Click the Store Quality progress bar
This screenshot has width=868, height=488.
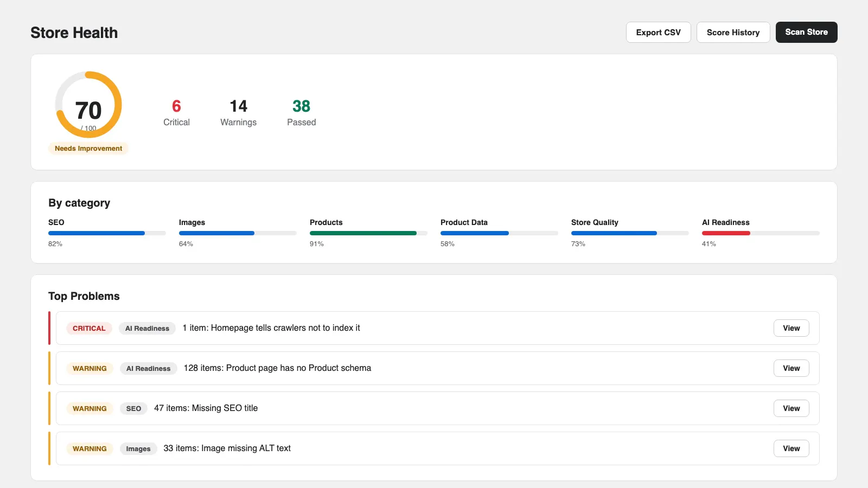pos(630,233)
